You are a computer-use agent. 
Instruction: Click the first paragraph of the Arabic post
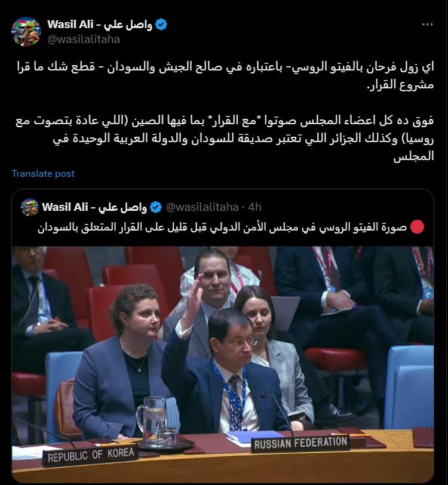click(x=225, y=75)
